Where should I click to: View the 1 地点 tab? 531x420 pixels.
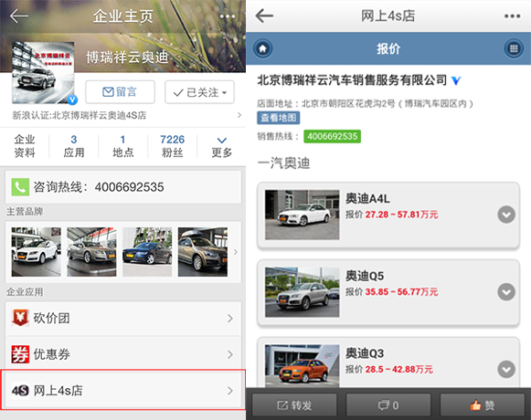(123, 146)
